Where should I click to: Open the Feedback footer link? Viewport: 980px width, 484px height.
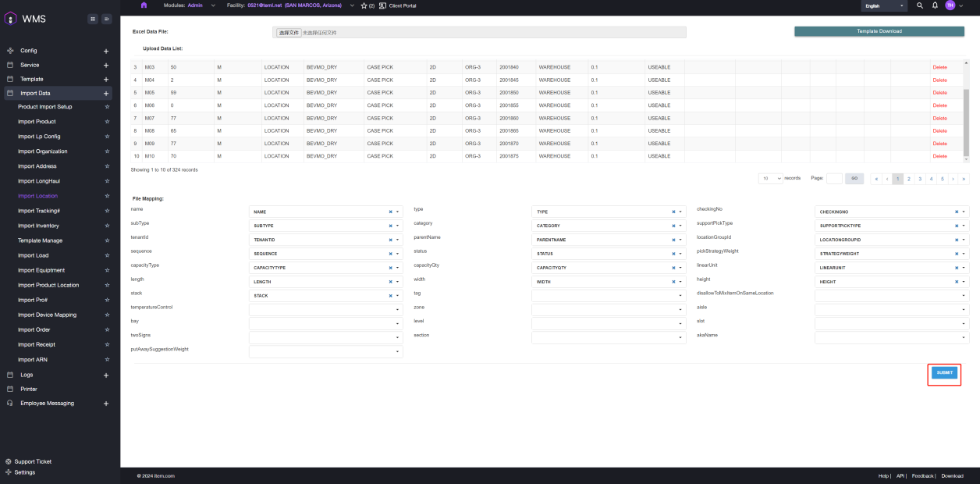click(923, 475)
